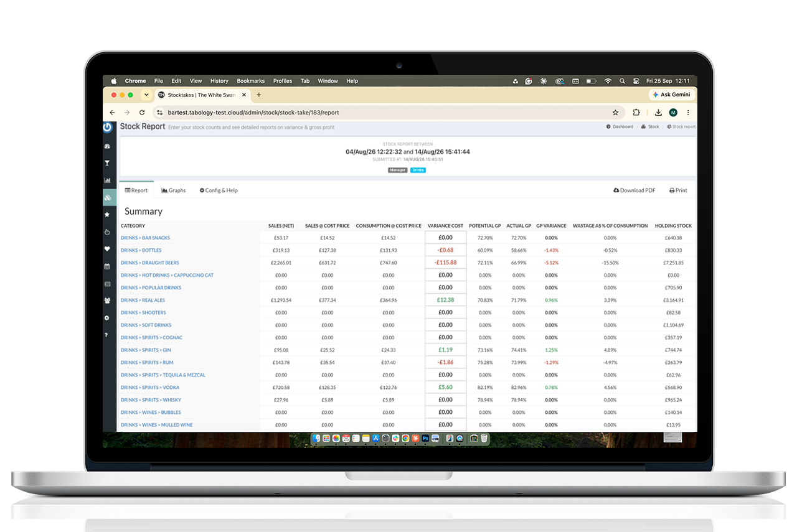Open the users group sidebar icon
Screen dimensions: 797x532
pyautogui.click(x=107, y=301)
